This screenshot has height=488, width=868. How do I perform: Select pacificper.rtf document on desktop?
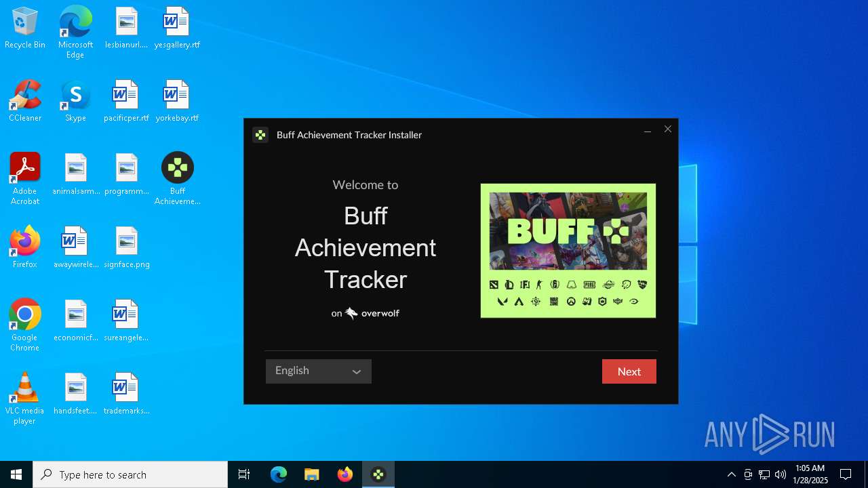126,102
